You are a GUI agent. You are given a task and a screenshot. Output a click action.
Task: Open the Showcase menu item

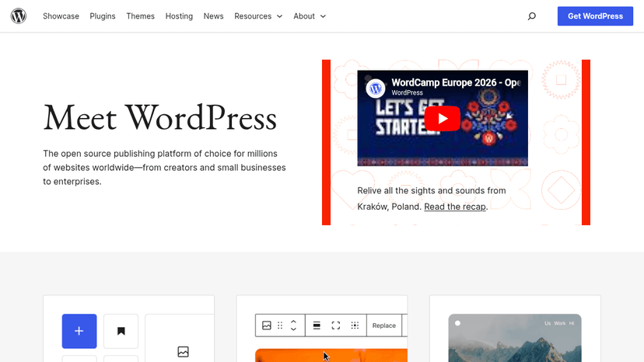[61, 16]
